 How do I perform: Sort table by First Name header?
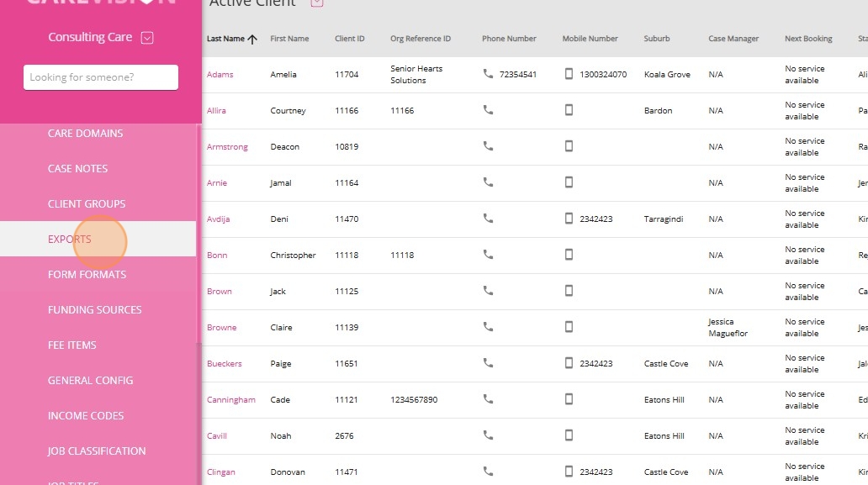(289, 39)
